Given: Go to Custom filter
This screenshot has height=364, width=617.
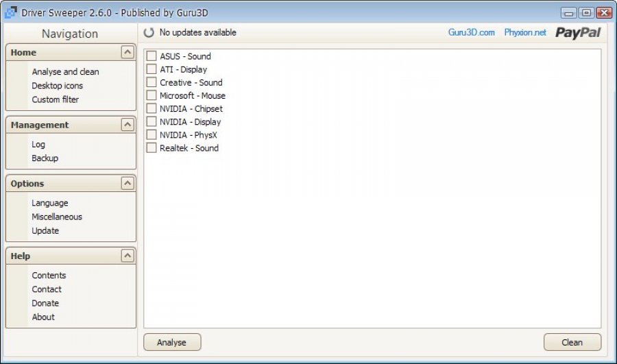Looking at the screenshot, I should [55, 99].
